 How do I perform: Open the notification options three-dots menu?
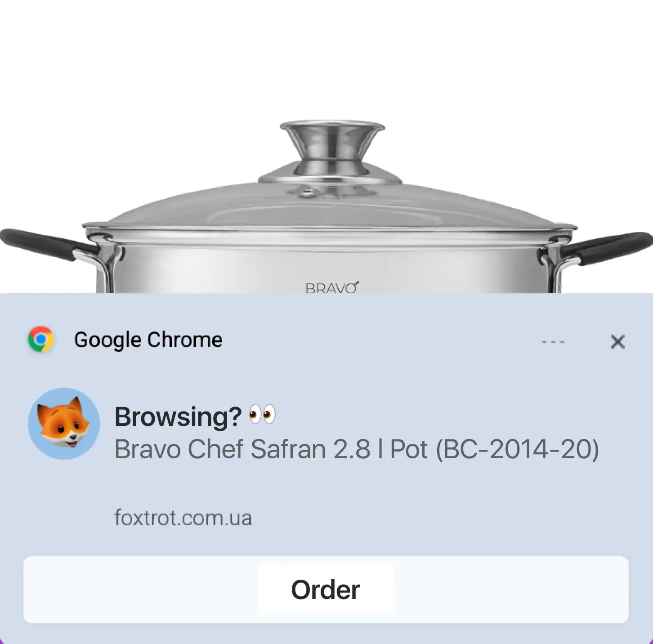(553, 342)
